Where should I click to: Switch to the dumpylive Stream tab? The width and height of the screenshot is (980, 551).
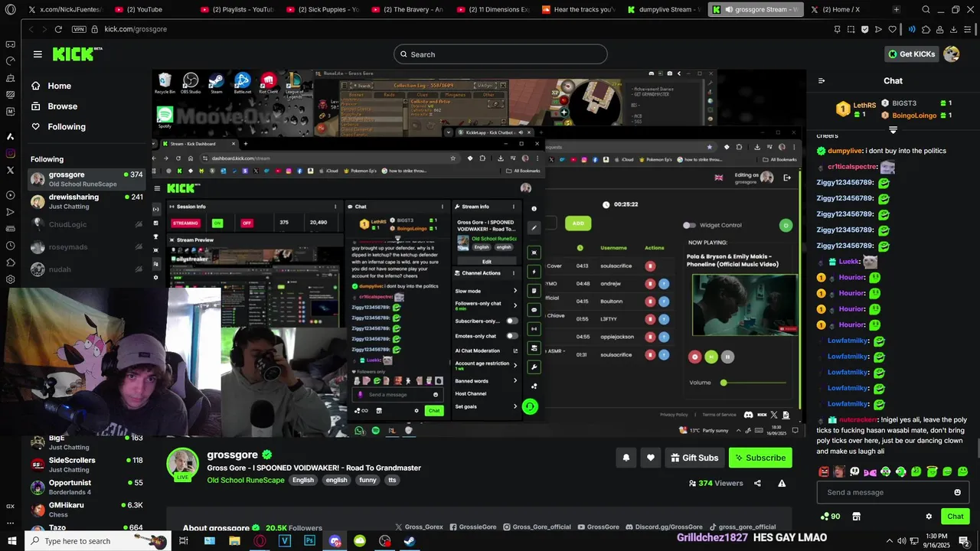(x=663, y=10)
